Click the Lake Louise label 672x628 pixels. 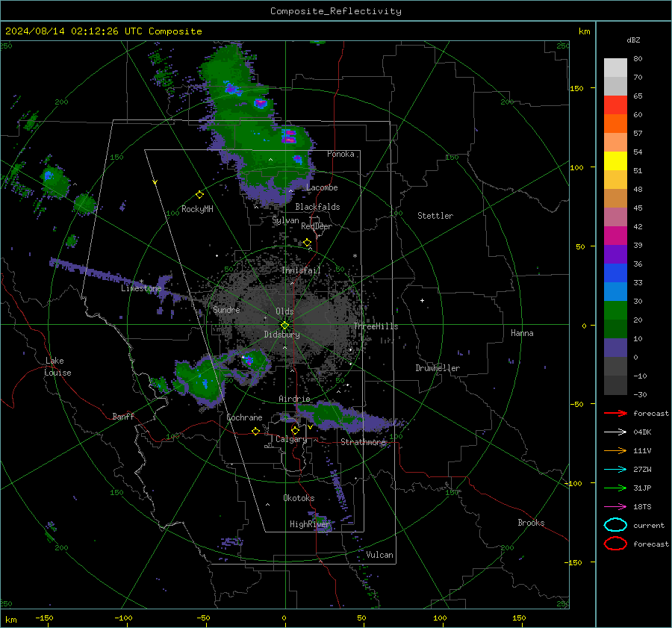57,367
